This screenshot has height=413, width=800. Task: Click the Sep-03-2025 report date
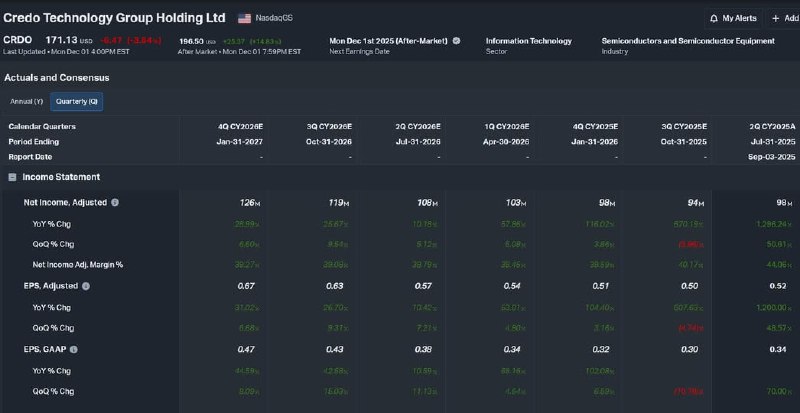coord(772,157)
